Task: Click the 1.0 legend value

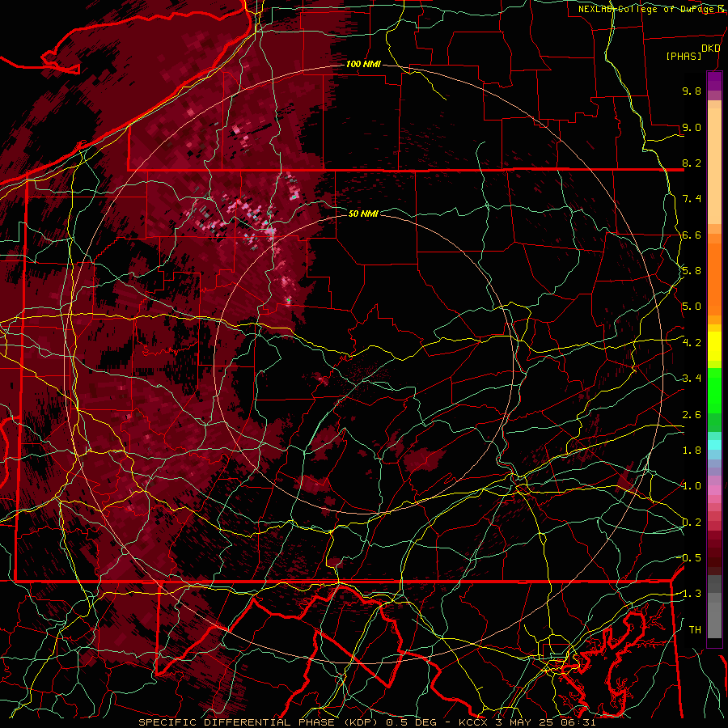Action: (x=692, y=486)
